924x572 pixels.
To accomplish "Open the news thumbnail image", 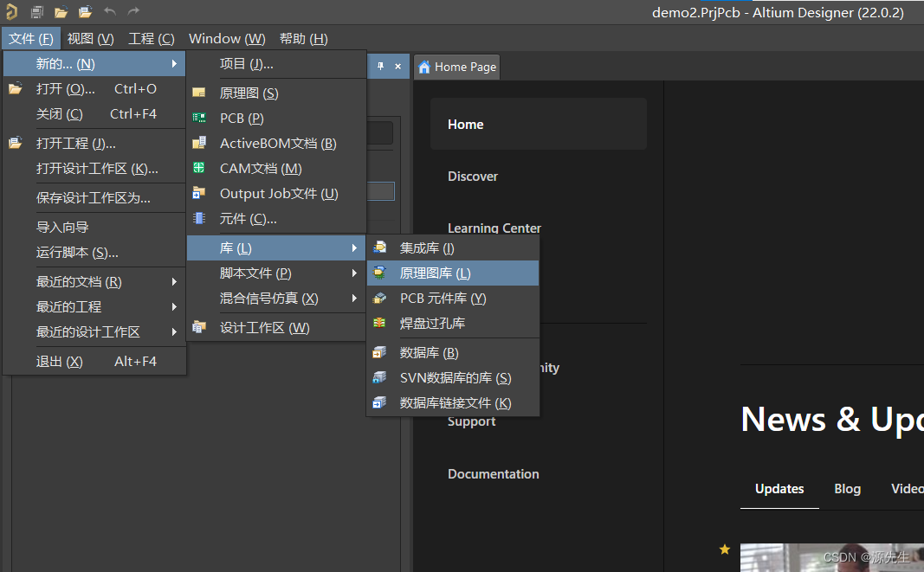I will (x=832, y=557).
